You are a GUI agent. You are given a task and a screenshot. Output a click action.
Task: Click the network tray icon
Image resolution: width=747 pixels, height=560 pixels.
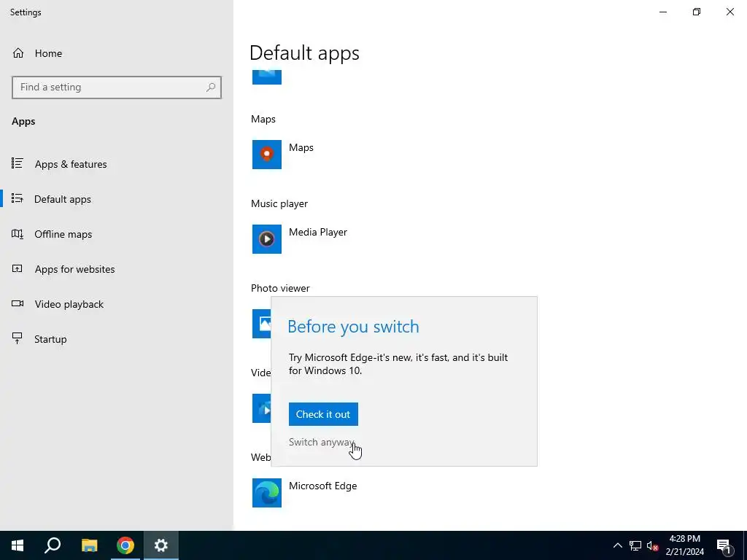tap(635, 545)
